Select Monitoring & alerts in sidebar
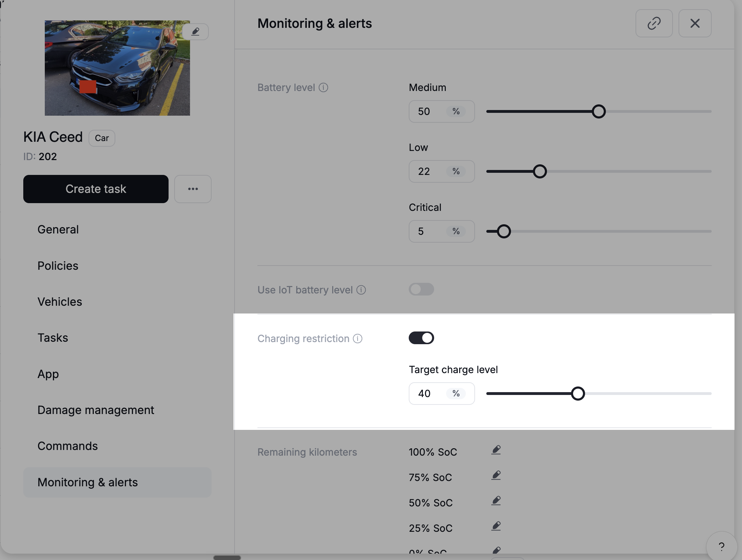The width and height of the screenshot is (742, 560). click(x=117, y=482)
